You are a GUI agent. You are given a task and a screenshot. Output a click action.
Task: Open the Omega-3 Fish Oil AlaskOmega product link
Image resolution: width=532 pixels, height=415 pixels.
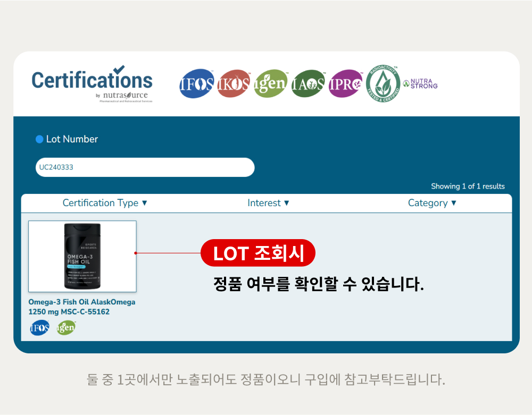tap(82, 307)
